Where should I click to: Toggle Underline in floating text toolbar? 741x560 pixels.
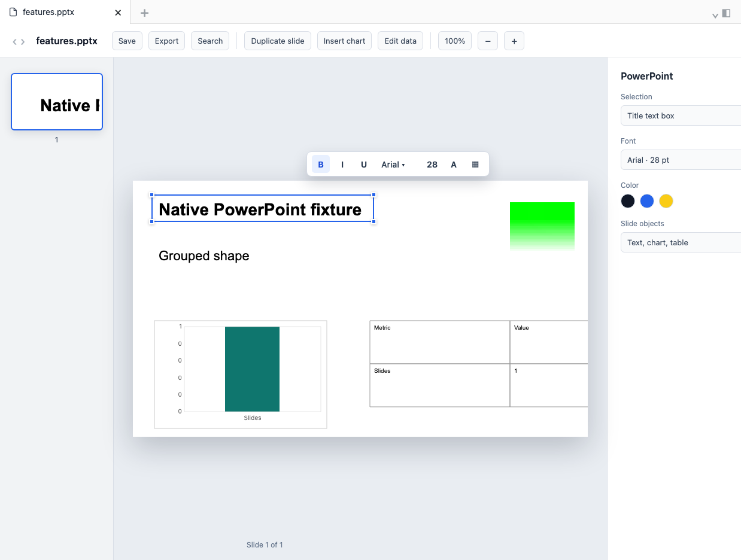[364, 165]
